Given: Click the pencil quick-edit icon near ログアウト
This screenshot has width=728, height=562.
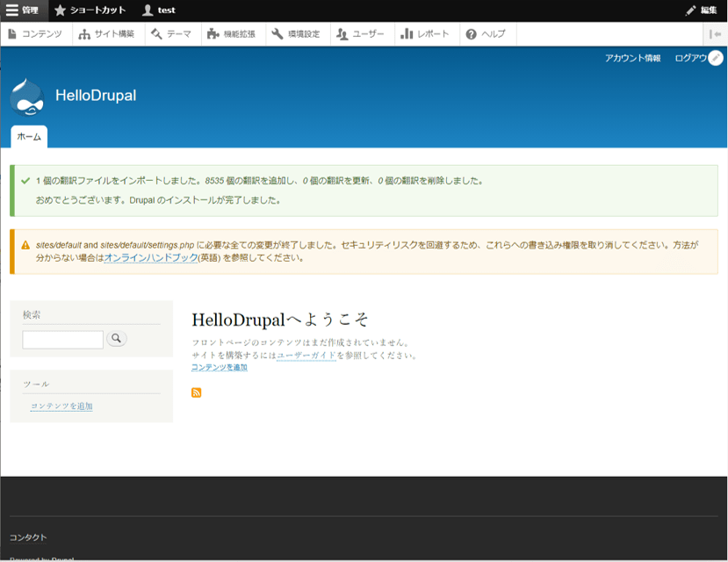Looking at the screenshot, I should coord(716,58).
